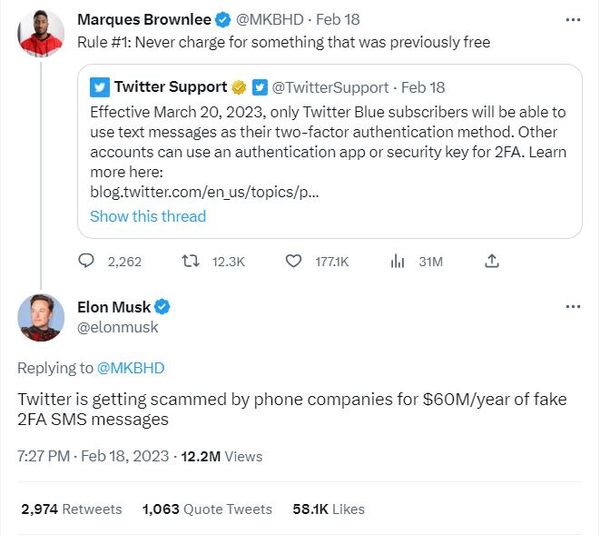View the 58.1K Likes list
600x536 pixels.
coord(328,509)
